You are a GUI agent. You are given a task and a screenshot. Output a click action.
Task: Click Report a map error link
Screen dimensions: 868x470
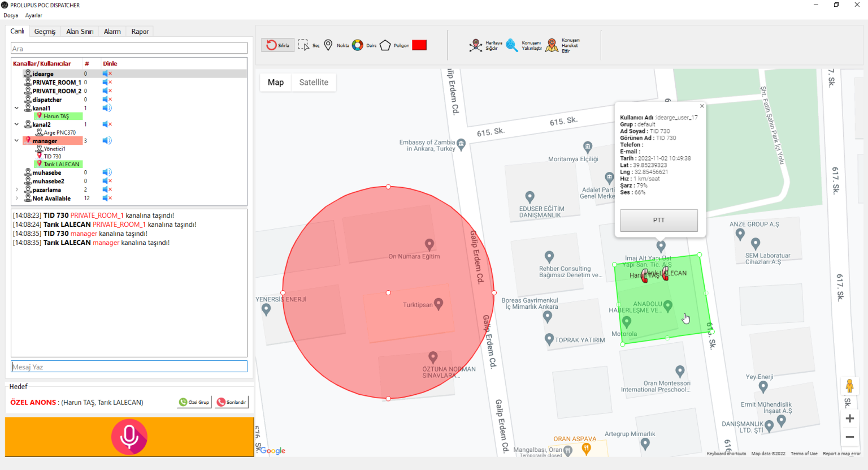[x=841, y=454]
